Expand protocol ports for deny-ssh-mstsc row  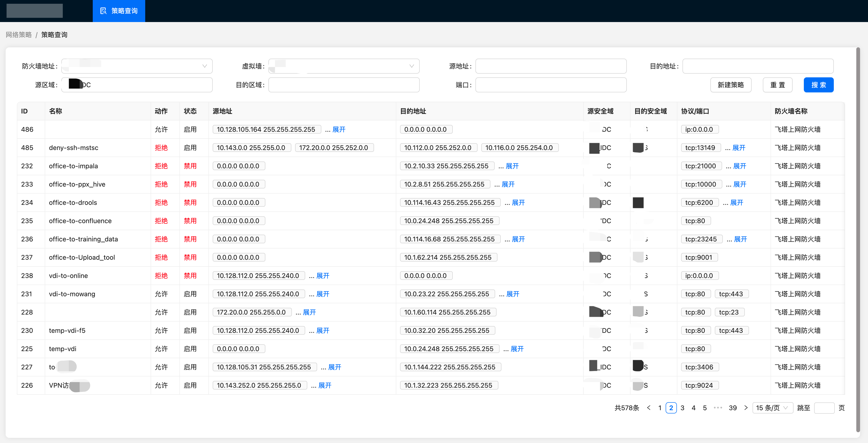click(x=739, y=148)
